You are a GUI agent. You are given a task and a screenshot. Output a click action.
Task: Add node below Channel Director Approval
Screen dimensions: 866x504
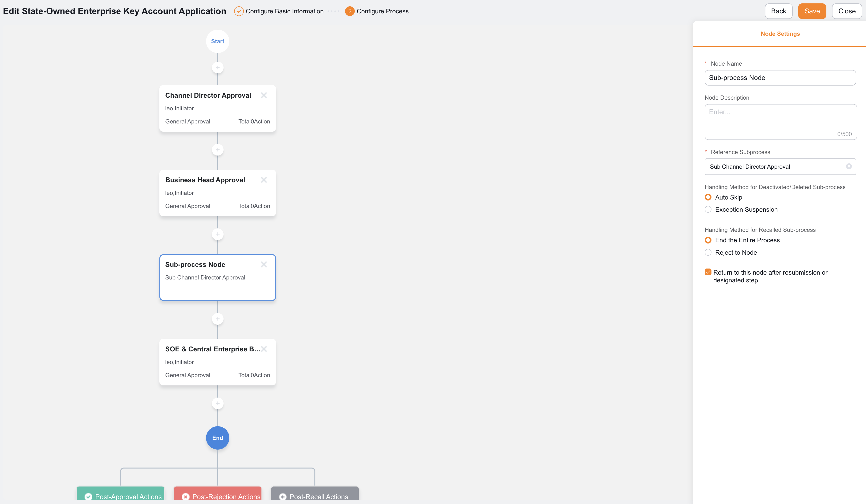[x=217, y=149]
